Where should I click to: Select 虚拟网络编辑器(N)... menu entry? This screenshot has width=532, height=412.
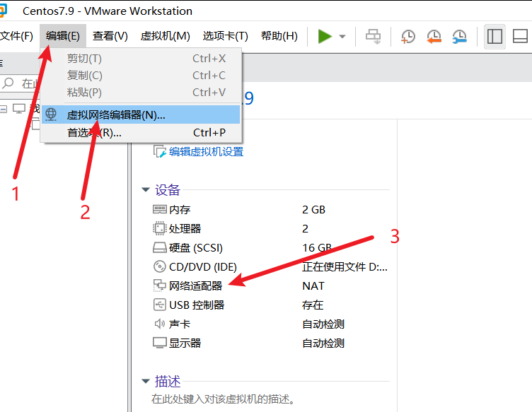[141, 115]
